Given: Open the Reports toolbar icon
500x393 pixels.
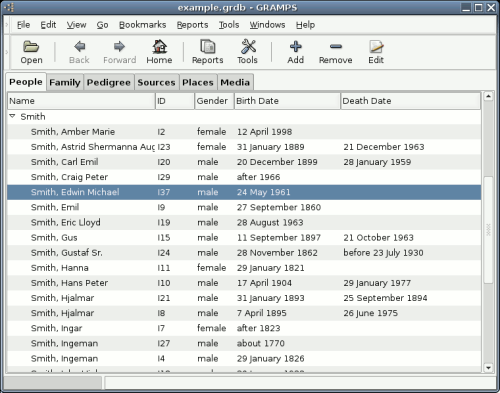Looking at the screenshot, I should pos(207,46).
